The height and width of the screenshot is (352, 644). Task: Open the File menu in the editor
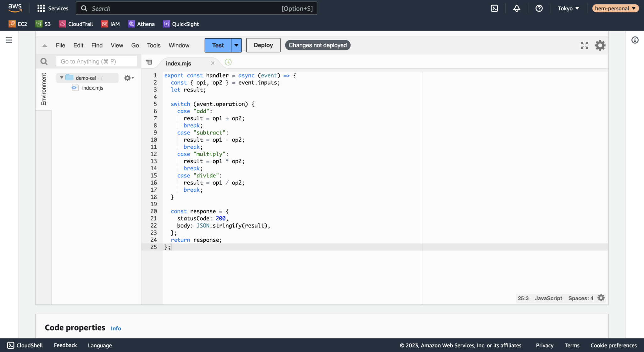coord(60,45)
